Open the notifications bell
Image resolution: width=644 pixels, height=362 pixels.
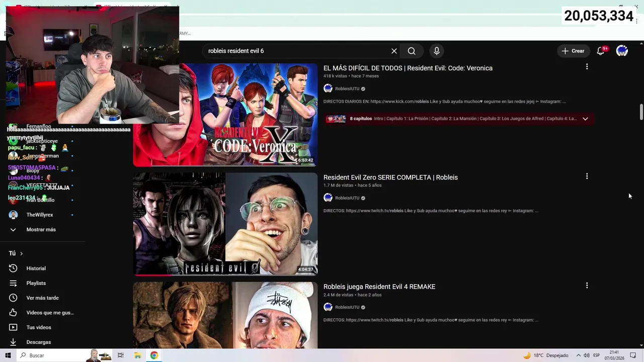click(x=601, y=51)
